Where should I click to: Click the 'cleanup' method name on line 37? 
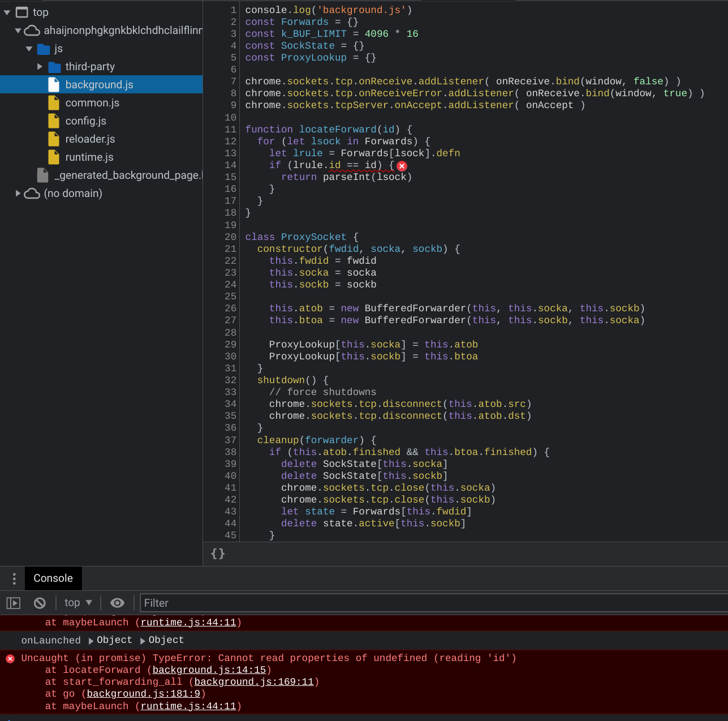pos(278,440)
